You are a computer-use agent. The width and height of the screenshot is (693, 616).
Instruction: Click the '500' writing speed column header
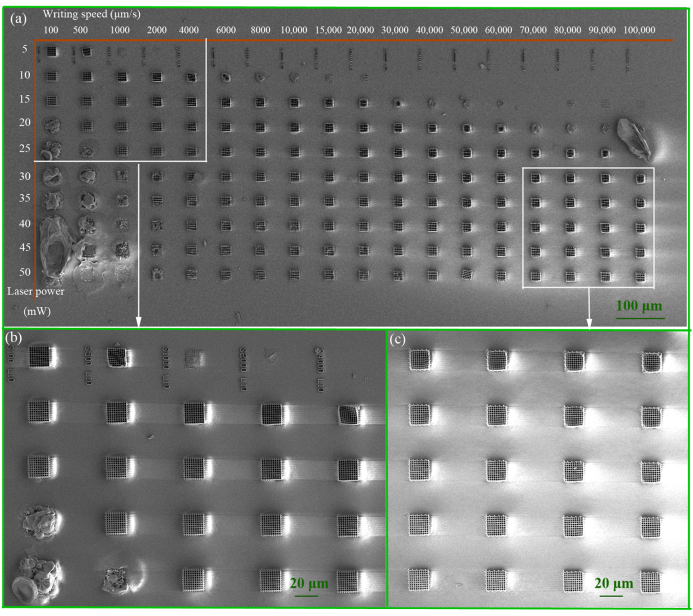[80, 30]
